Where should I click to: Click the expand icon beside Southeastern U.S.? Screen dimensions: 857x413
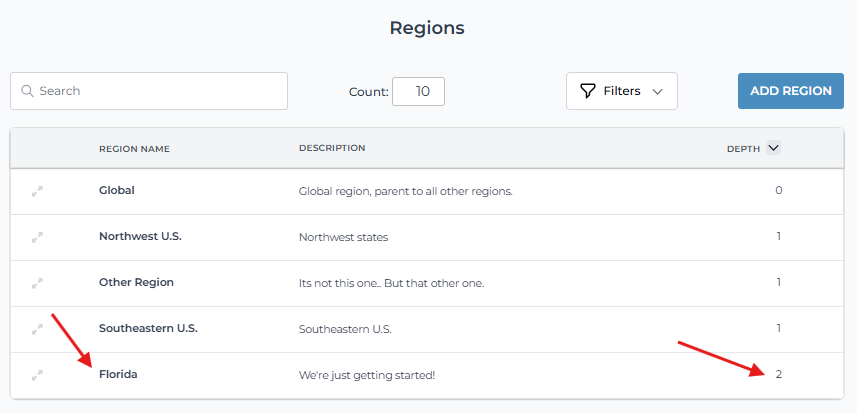(x=37, y=329)
